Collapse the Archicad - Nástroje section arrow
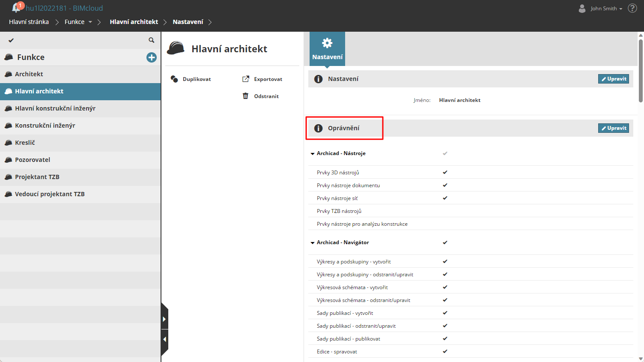The image size is (644, 362). point(313,154)
